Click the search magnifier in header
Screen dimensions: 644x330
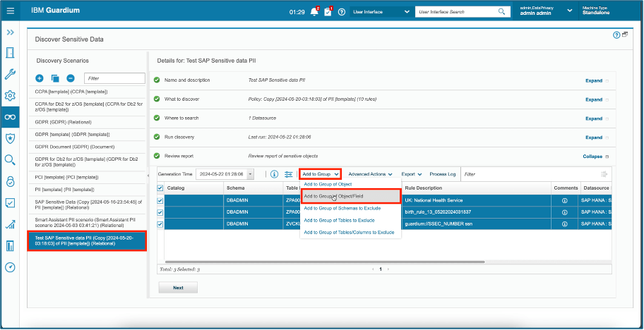point(501,11)
